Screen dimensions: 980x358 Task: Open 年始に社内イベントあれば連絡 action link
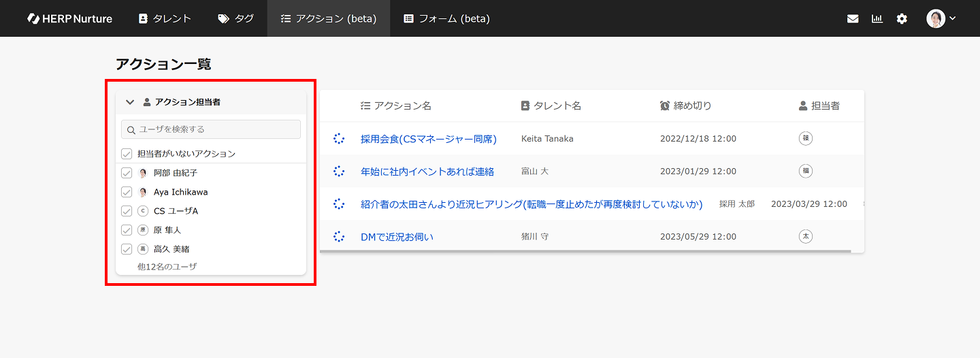(427, 172)
